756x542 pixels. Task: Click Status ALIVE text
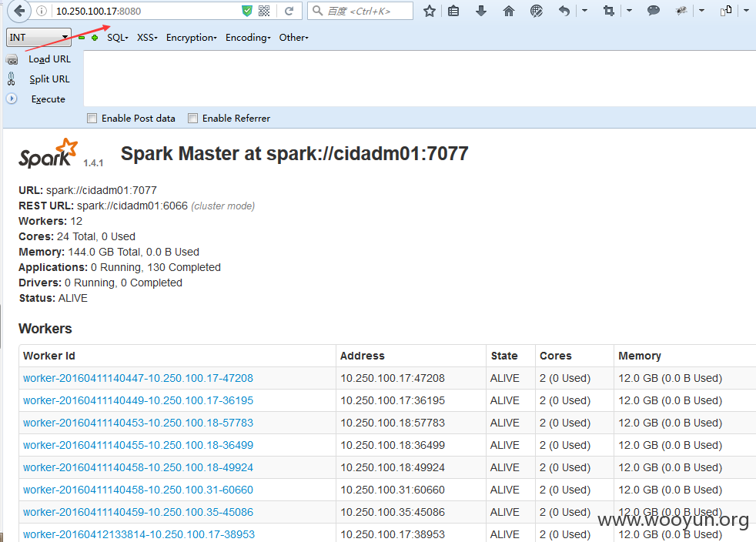pyautogui.click(x=53, y=299)
